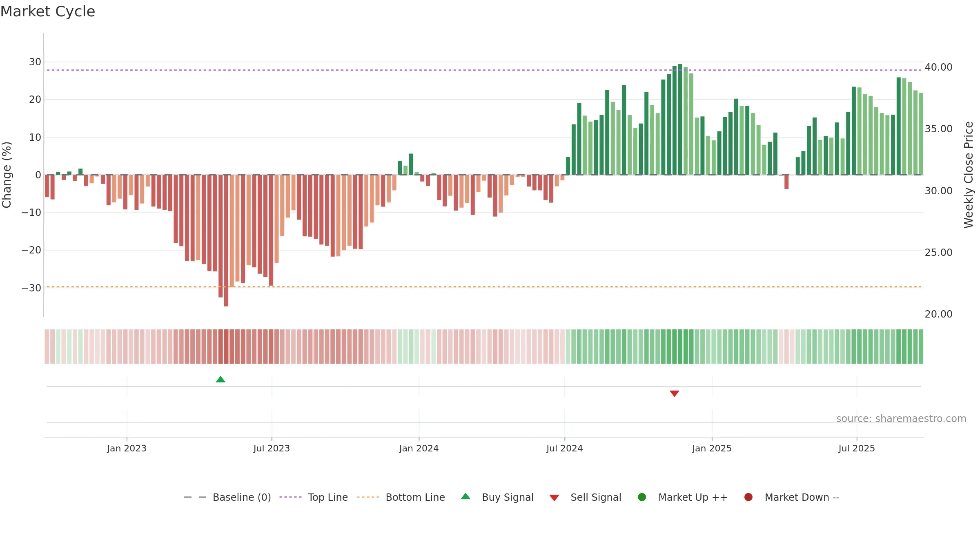The width and height of the screenshot is (980, 551).
Task: Click the green Market Up circle icon
Action: 642,497
